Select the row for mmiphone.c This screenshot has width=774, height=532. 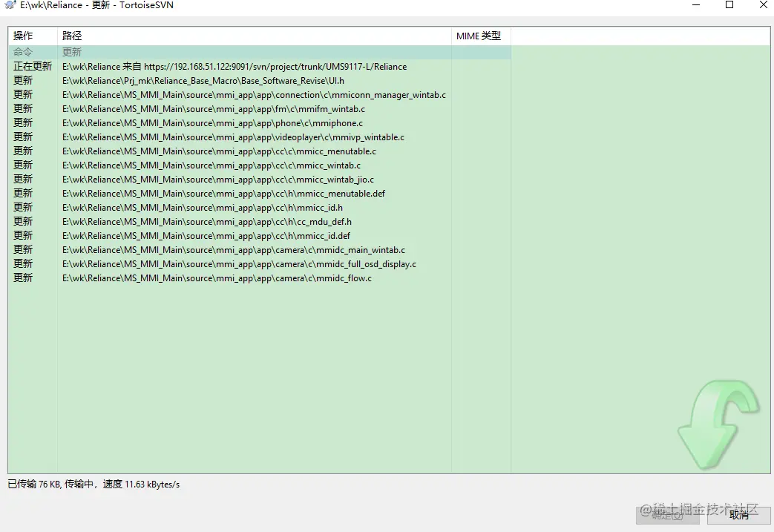coord(259,123)
